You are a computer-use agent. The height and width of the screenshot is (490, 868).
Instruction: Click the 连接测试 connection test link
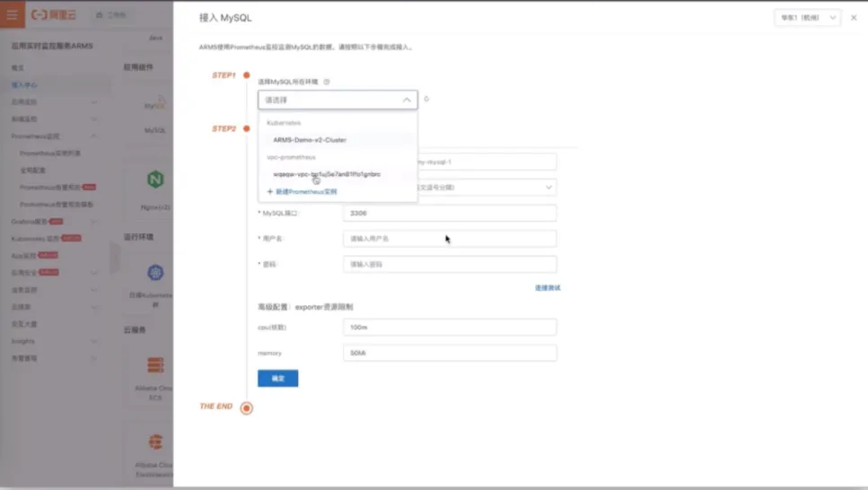click(548, 288)
